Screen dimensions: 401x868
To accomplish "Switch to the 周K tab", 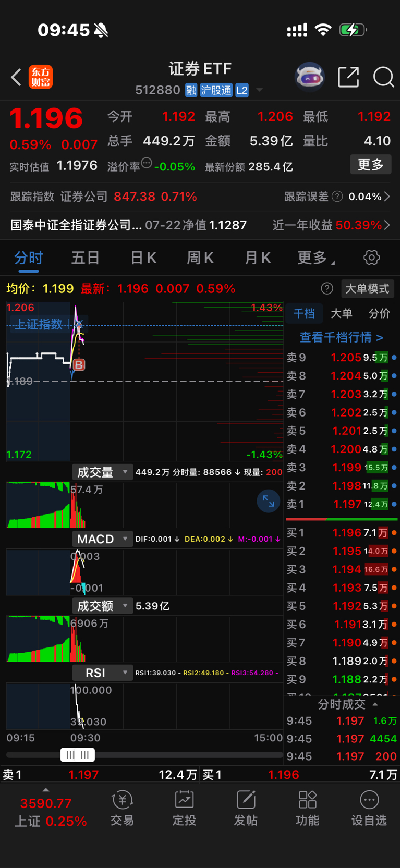I will click(200, 258).
